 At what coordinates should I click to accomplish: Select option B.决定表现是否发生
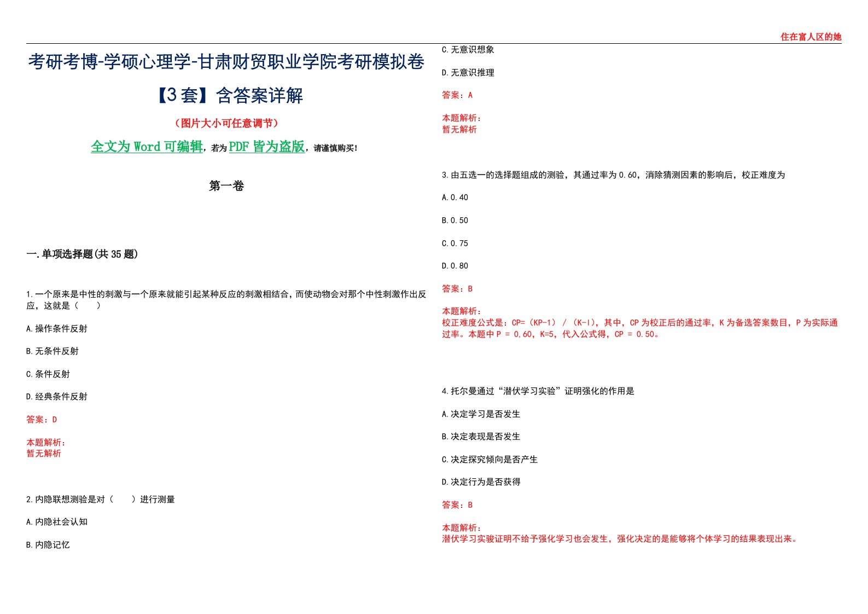click(x=481, y=437)
